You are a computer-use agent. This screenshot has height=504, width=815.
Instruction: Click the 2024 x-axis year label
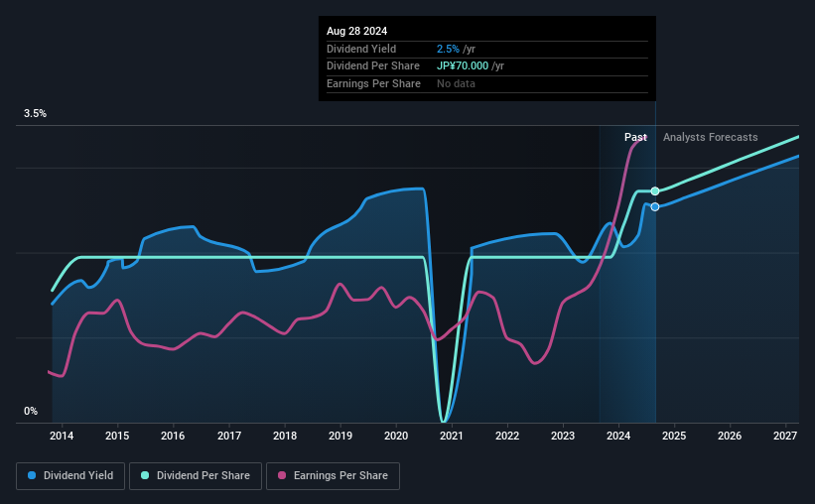[x=618, y=437]
